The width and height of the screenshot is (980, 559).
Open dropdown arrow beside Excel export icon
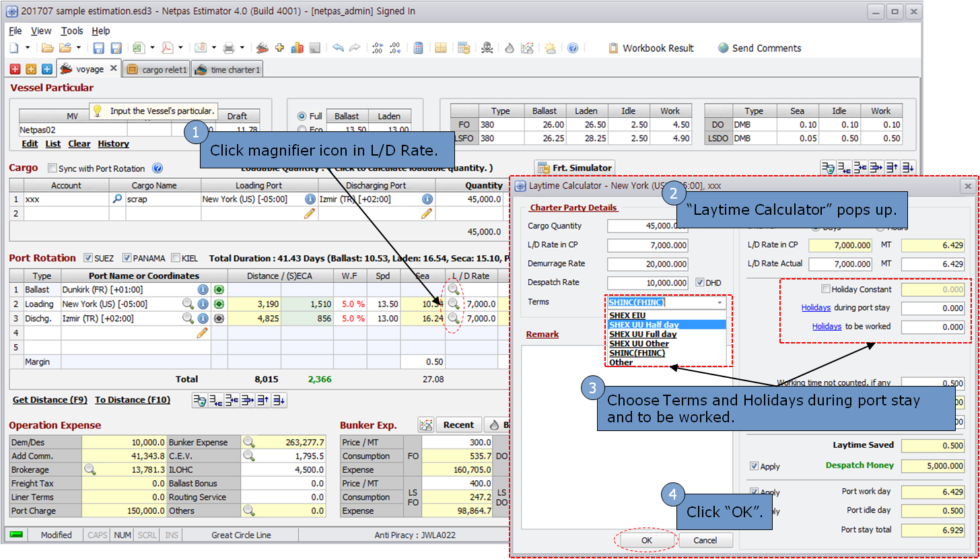(152, 48)
